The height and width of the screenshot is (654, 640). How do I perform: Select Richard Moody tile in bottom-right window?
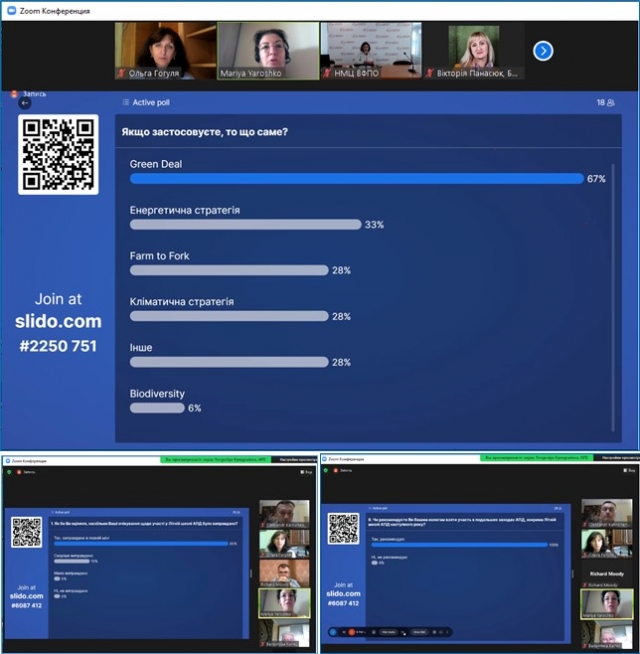point(607,574)
